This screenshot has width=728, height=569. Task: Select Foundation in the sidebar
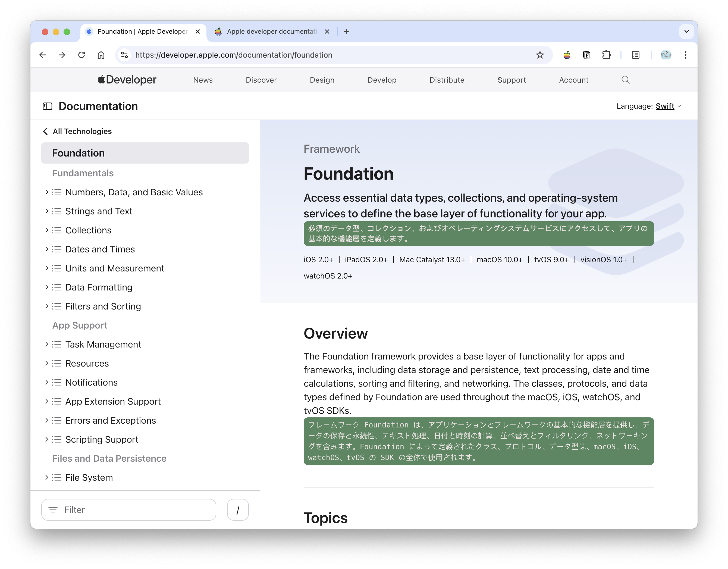coord(145,153)
